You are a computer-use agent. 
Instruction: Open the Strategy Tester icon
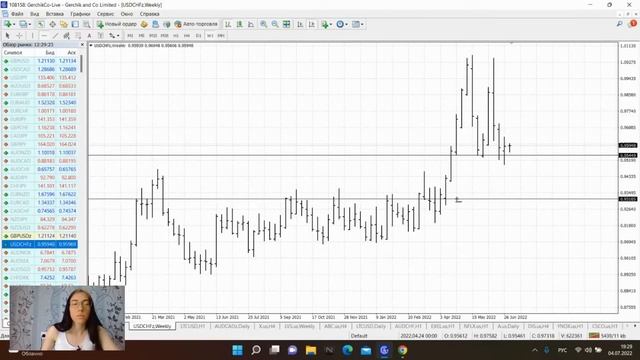coord(87,24)
